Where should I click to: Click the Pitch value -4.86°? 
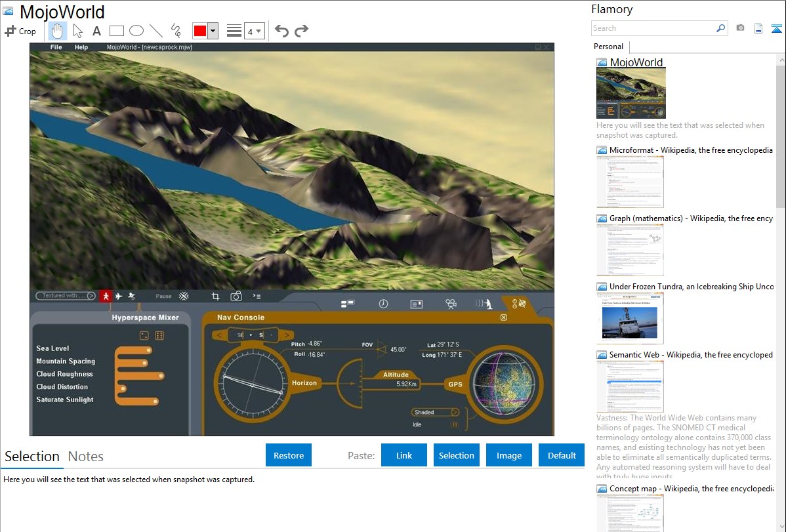(315, 344)
